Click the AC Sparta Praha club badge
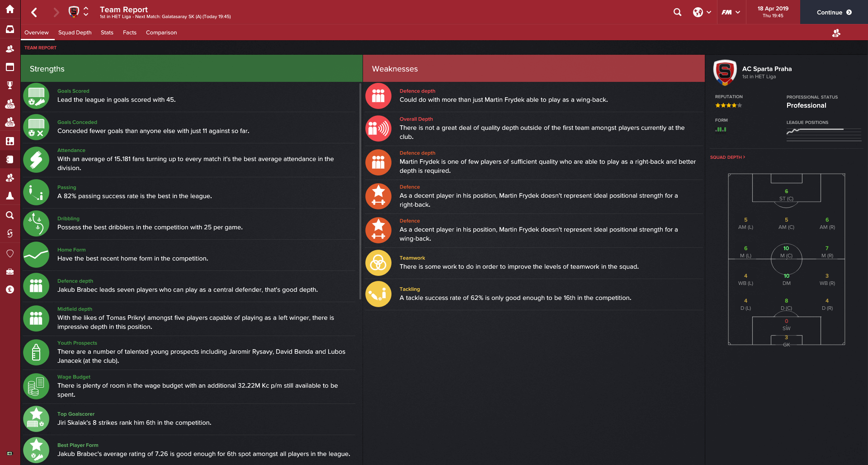The width and height of the screenshot is (868, 465). (725, 72)
